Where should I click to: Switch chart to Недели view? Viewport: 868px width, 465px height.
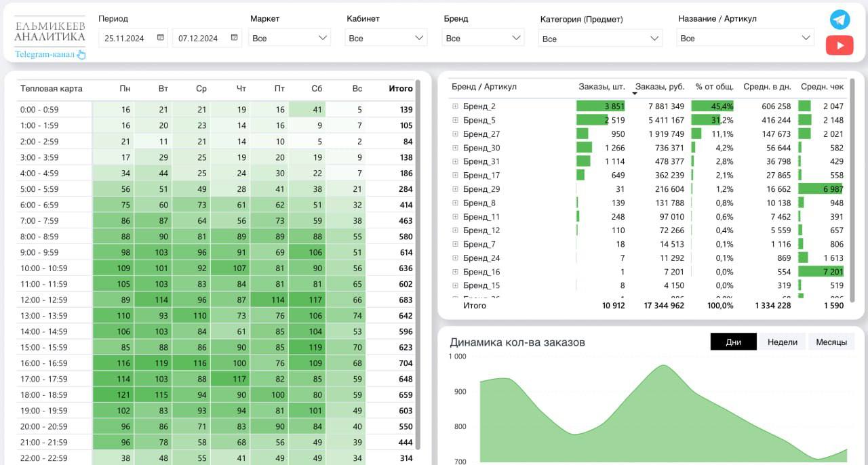point(783,342)
